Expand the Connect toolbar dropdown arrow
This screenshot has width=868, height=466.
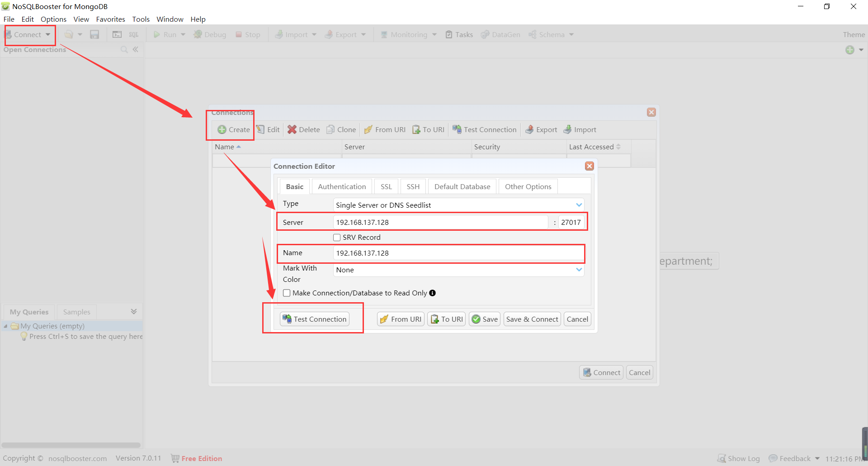[47, 34]
